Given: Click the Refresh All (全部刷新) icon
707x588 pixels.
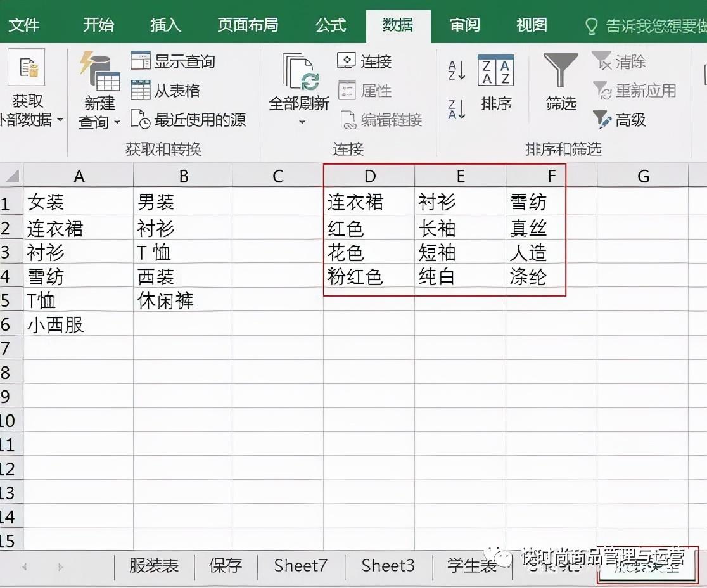Looking at the screenshot, I should pos(300,72).
